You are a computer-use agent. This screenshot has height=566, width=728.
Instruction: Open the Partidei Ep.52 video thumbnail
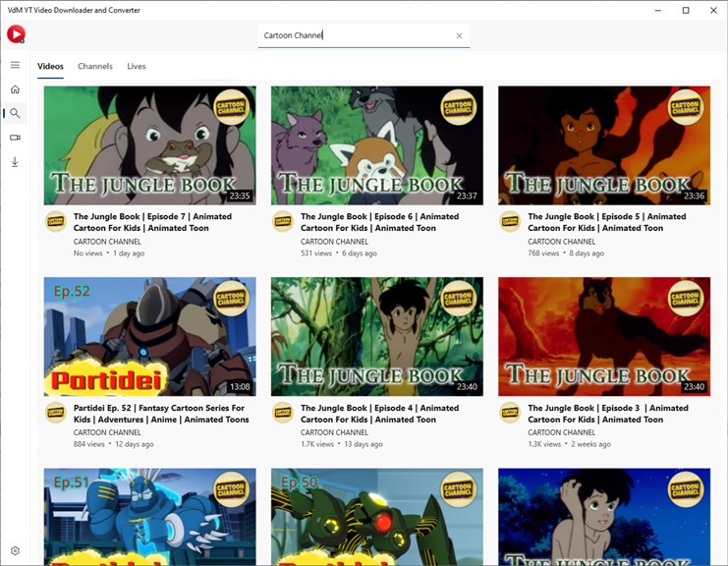[150, 337]
